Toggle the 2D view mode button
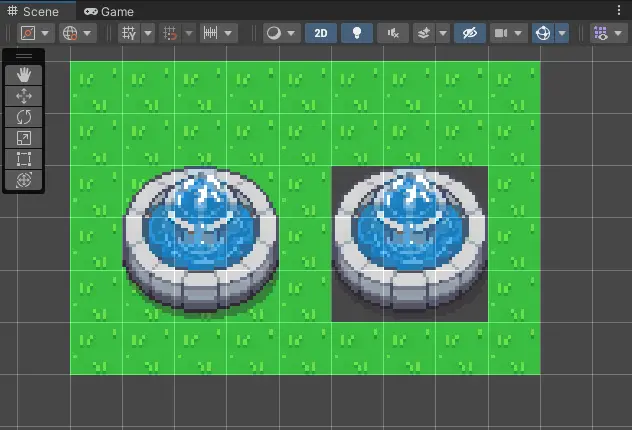Image resolution: width=632 pixels, height=430 pixels. [321, 33]
